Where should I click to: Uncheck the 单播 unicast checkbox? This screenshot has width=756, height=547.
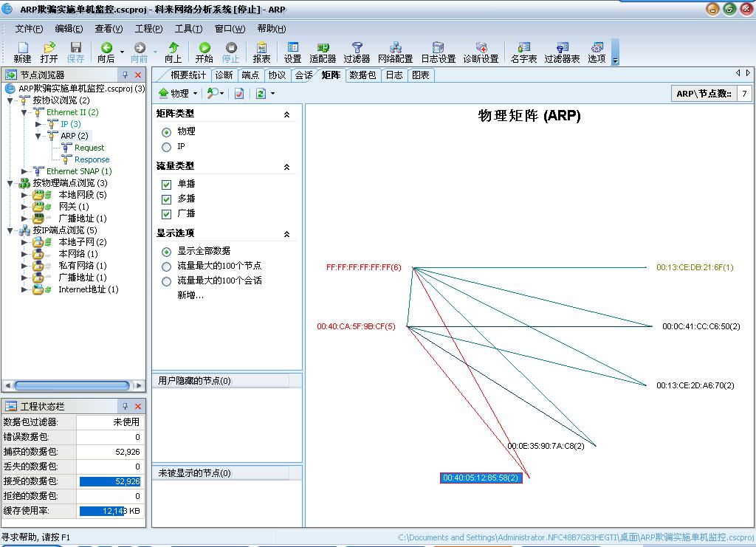(x=167, y=185)
